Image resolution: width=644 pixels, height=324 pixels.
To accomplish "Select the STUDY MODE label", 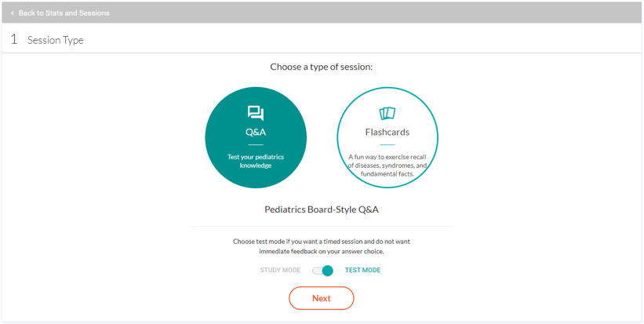I will pos(280,270).
